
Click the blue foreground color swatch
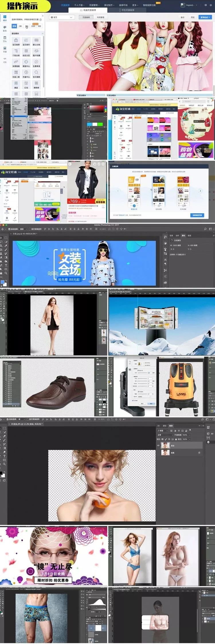3,282
